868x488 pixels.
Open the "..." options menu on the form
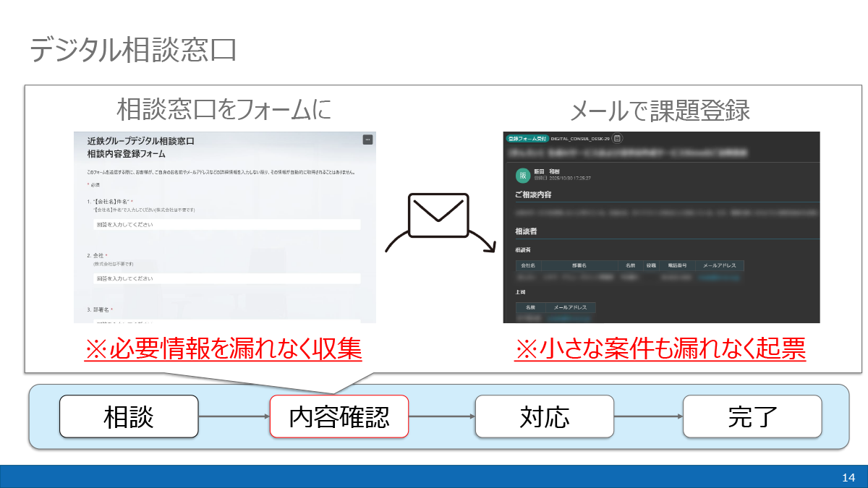pyautogui.click(x=367, y=140)
